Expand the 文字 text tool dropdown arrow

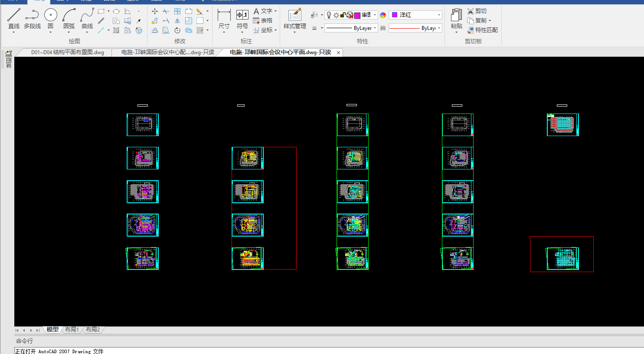[276, 11]
